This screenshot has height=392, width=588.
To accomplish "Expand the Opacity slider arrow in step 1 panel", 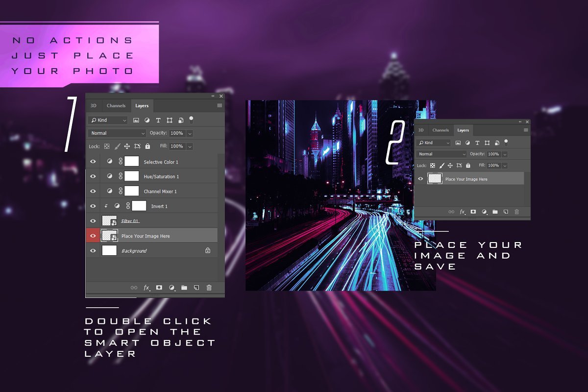I will (x=190, y=133).
